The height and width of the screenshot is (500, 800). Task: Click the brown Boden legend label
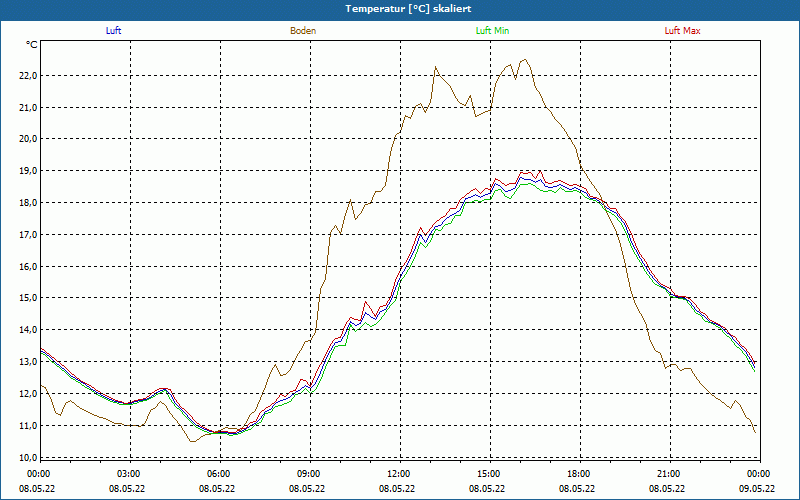[x=303, y=31]
